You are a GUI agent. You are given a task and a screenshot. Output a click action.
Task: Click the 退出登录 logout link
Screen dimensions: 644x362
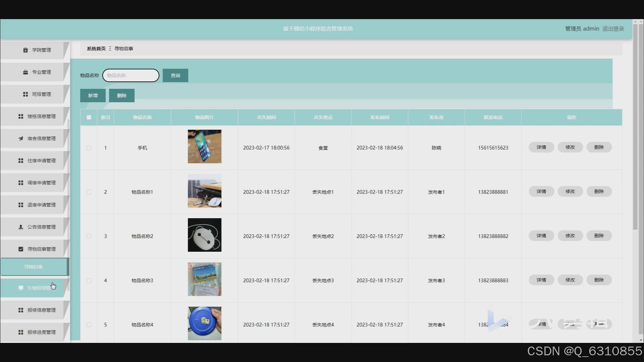pos(613,29)
